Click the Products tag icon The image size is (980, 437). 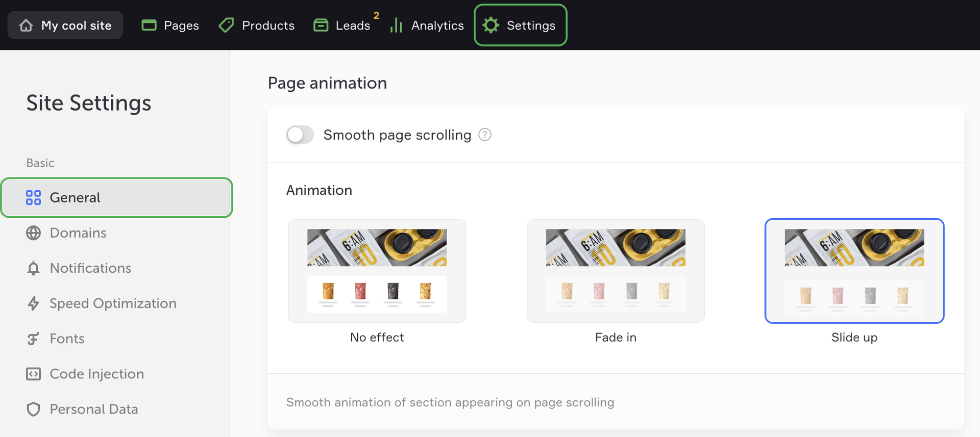tap(226, 25)
